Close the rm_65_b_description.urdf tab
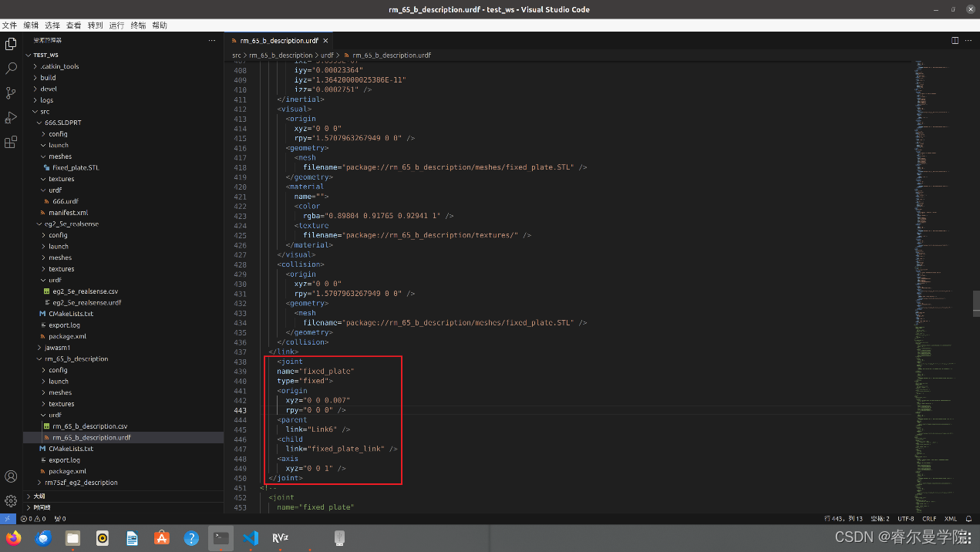980x552 pixels. pyautogui.click(x=325, y=40)
